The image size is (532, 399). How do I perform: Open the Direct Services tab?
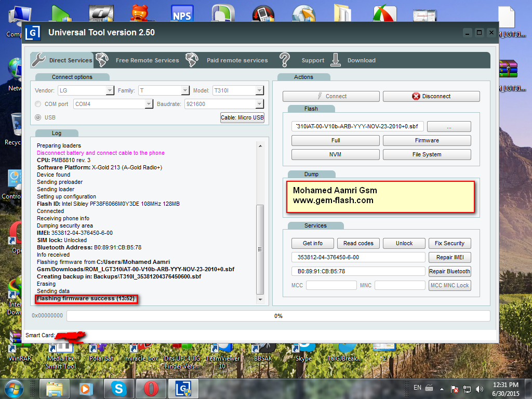point(62,60)
